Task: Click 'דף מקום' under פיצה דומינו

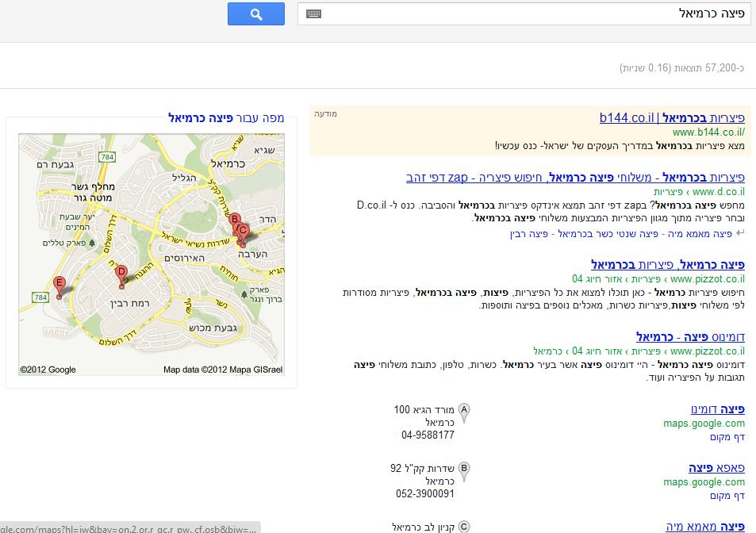Action: click(x=727, y=437)
